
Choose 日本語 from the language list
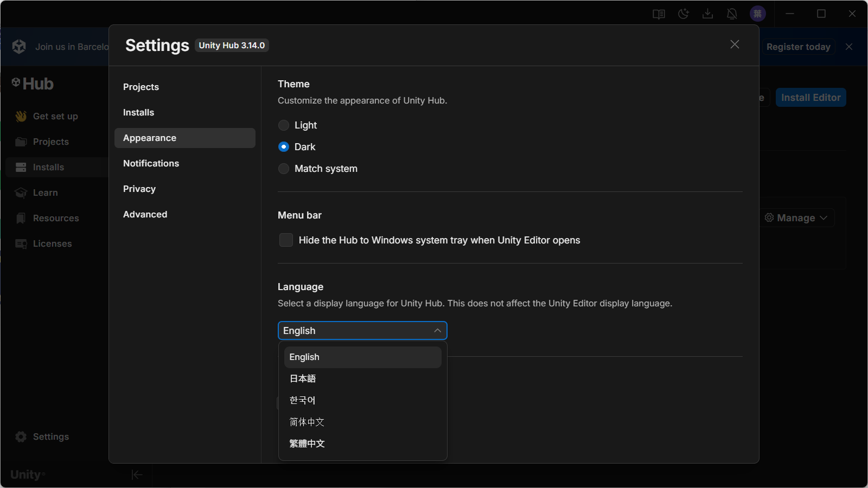coord(362,379)
